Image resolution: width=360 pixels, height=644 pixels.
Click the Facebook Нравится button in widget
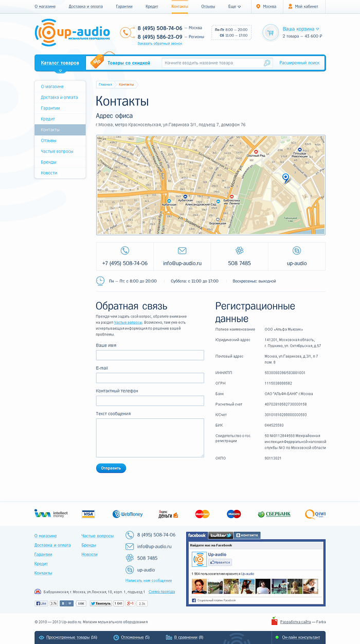point(220,562)
